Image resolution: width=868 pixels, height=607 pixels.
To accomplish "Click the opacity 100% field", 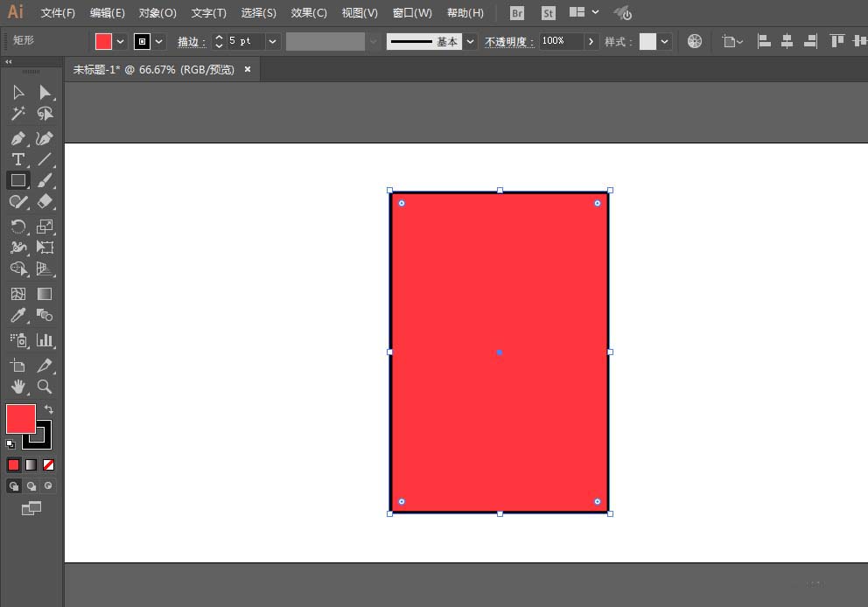I will tap(562, 41).
